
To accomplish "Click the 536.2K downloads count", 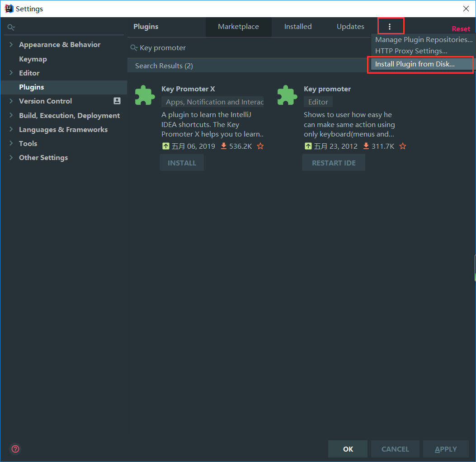I will coord(240,146).
